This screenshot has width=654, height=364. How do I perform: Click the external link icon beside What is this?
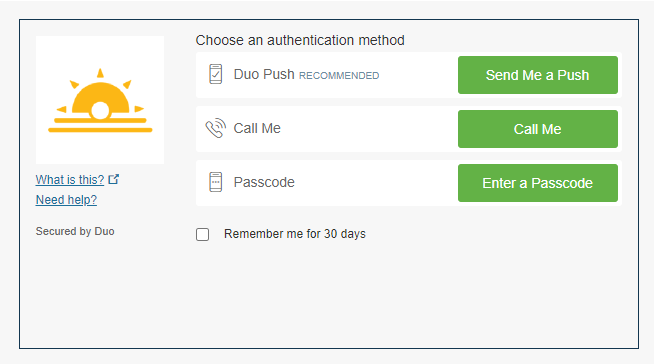114,179
